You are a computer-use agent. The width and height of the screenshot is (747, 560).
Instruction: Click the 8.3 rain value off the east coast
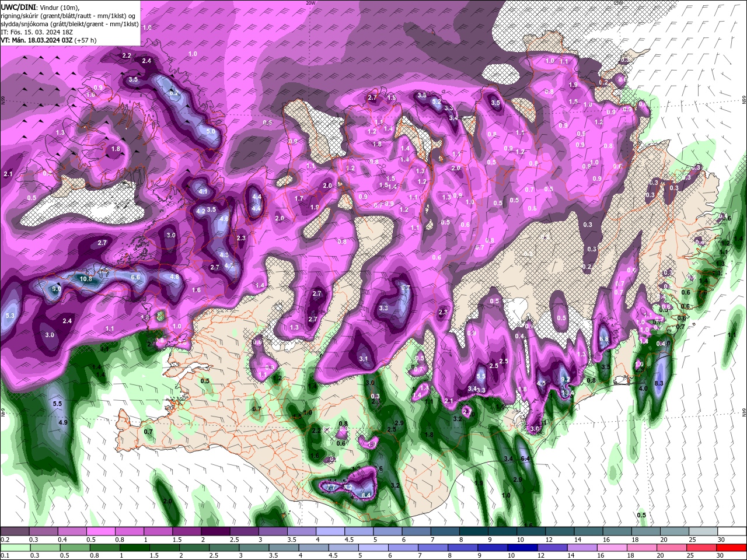click(x=659, y=383)
